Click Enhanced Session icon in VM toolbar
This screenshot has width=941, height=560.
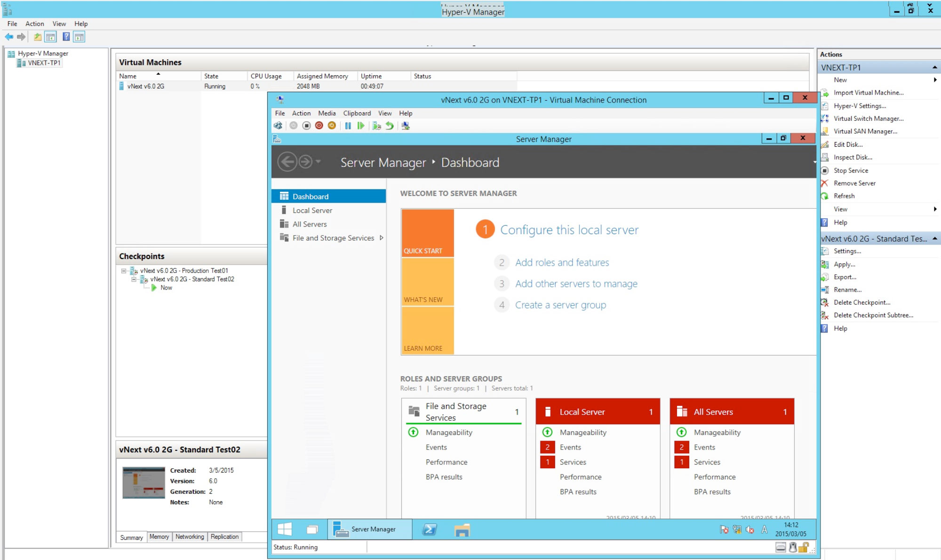405,126
